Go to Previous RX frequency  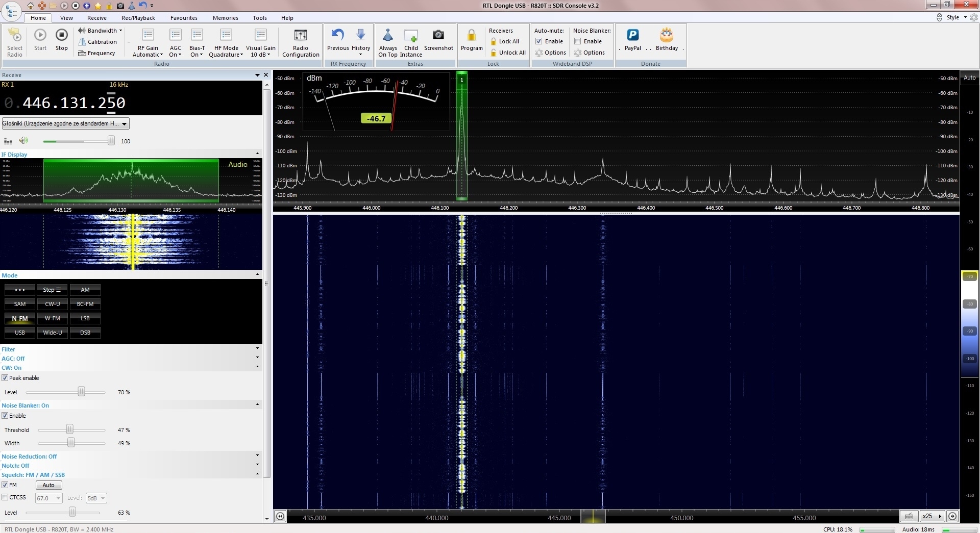pos(337,36)
